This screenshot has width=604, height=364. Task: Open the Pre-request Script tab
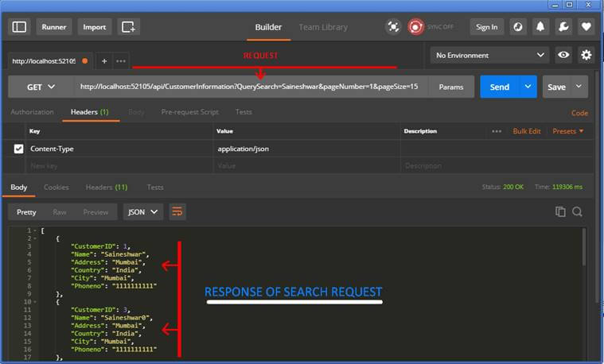coord(190,112)
